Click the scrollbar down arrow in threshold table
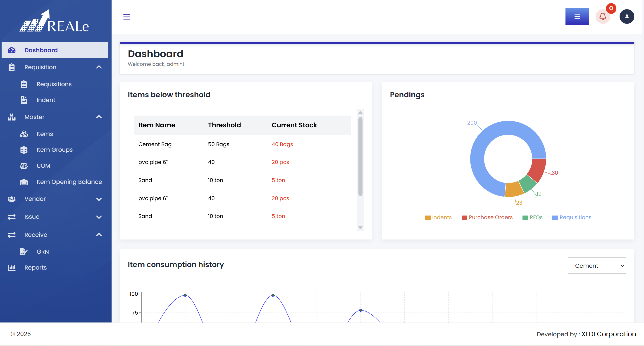Image resolution: width=644 pixels, height=346 pixels. point(360,228)
